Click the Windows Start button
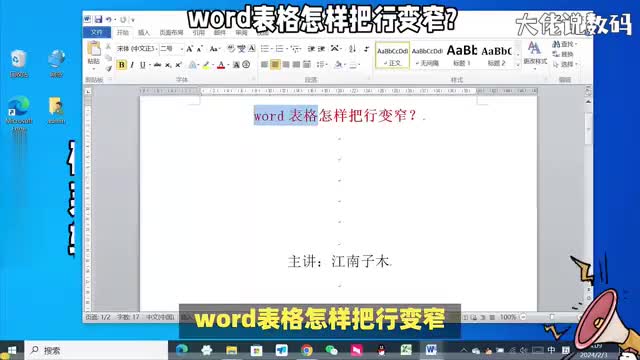Image resolution: width=640 pixels, height=360 pixels. (x=11, y=350)
